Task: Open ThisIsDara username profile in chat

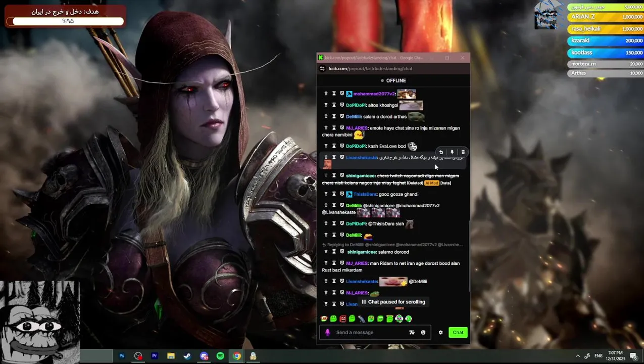Action: pyautogui.click(x=365, y=194)
